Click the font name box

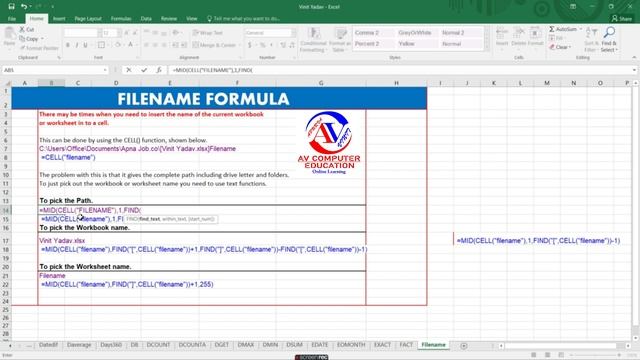83,33
